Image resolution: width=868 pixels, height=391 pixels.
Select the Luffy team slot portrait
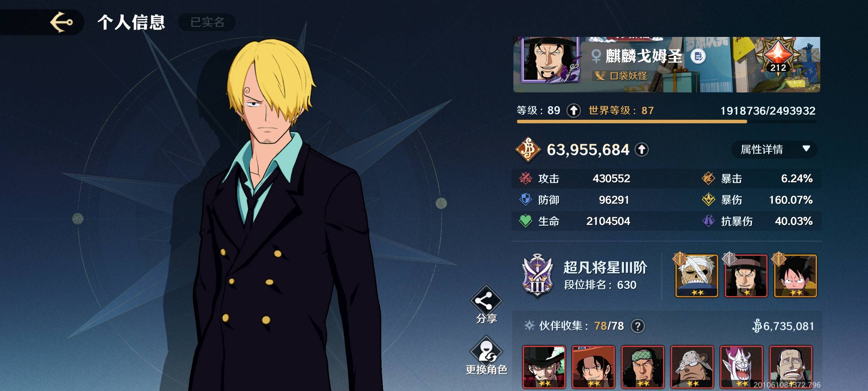(795, 276)
